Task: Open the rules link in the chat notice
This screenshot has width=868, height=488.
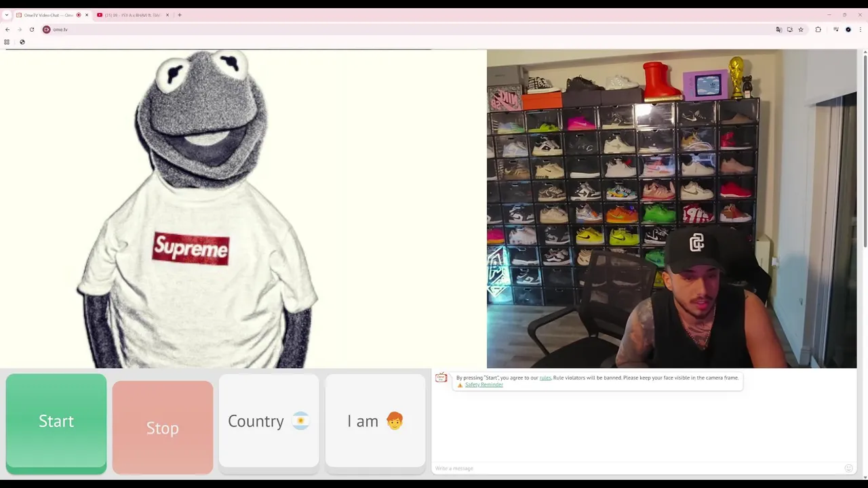Action: [x=545, y=378]
